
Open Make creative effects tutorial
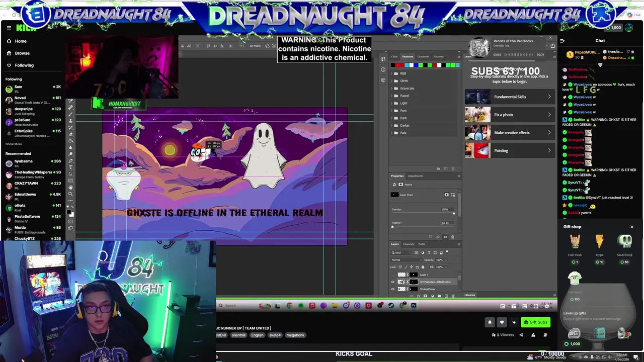point(510,133)
